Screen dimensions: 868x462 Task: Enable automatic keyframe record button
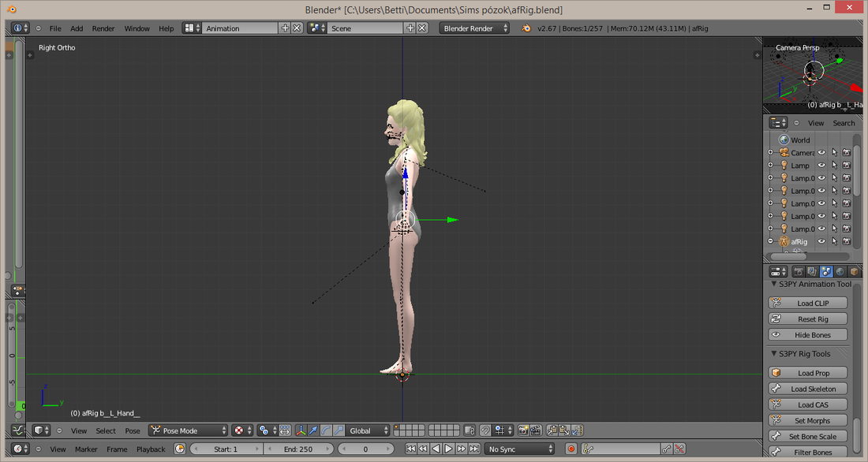(x=571, y=449)
